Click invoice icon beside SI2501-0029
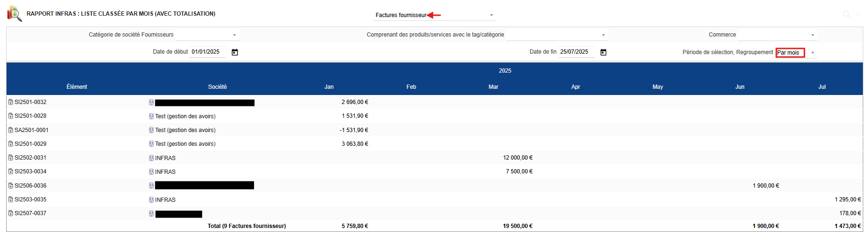868x247 pixels. click(10, 144)
